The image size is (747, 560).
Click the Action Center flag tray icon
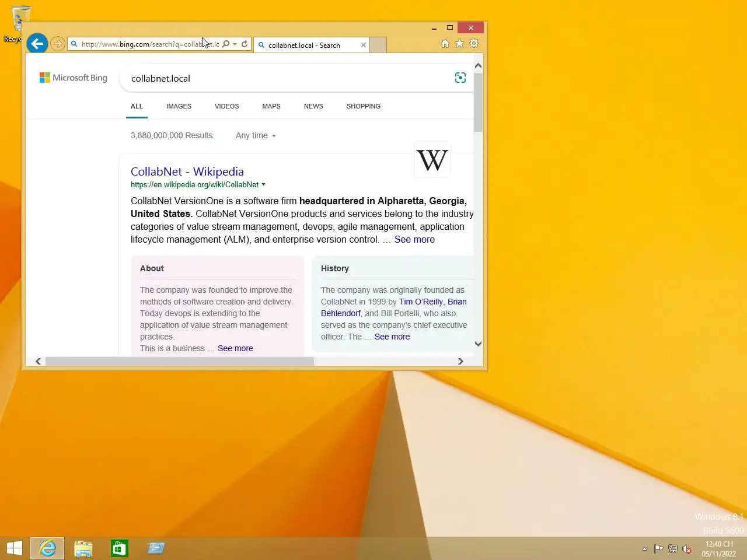pyautogui.click(x=658, y=549)
